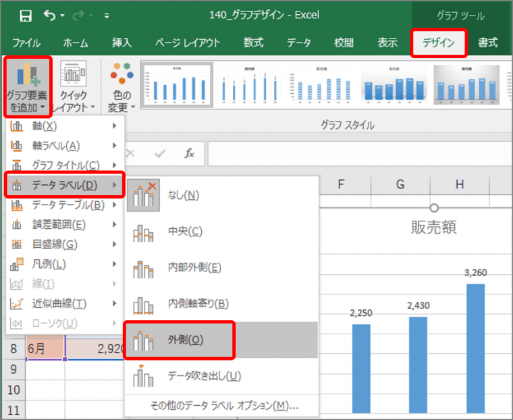Select the 書式 chart tools tab
This screenshot has width=513, height=420.
point(488,43)
